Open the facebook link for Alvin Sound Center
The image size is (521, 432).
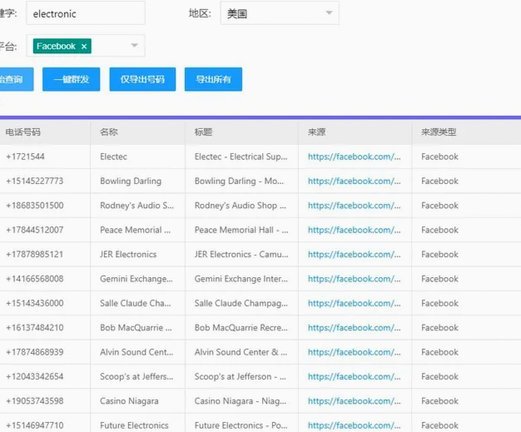point(354,352)
